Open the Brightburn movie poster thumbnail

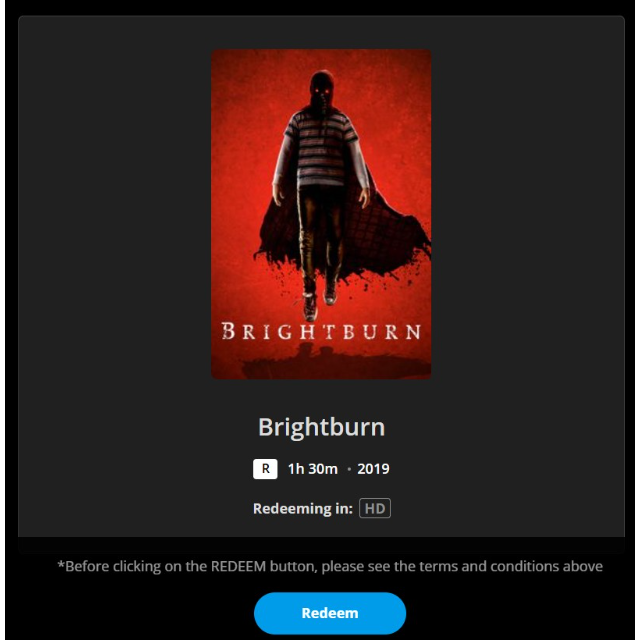(x=321, y=214)
